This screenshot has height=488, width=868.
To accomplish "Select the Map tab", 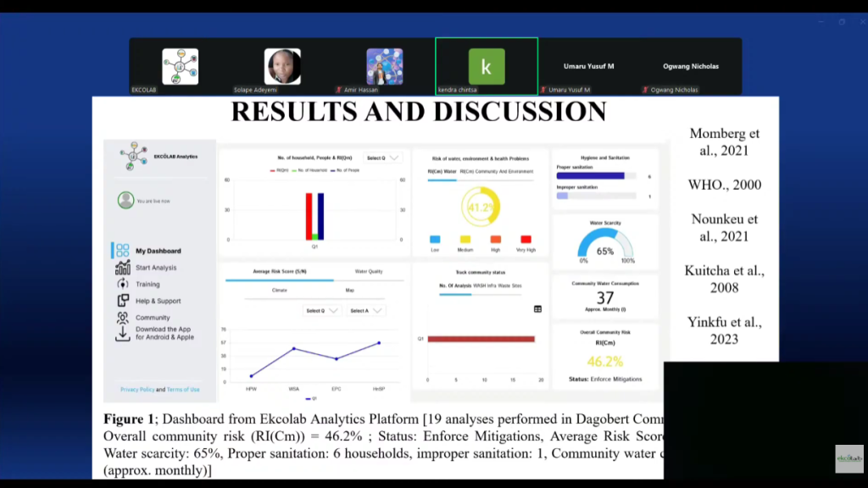I will tap(349, 291).
